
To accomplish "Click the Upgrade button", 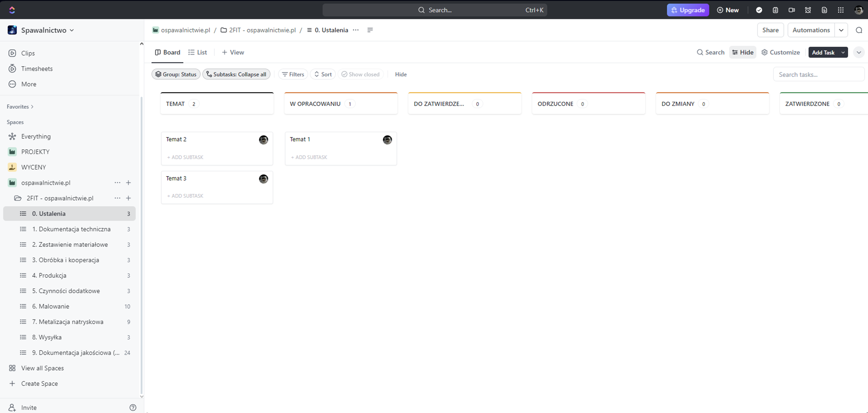I will click(x=688, y=10).
